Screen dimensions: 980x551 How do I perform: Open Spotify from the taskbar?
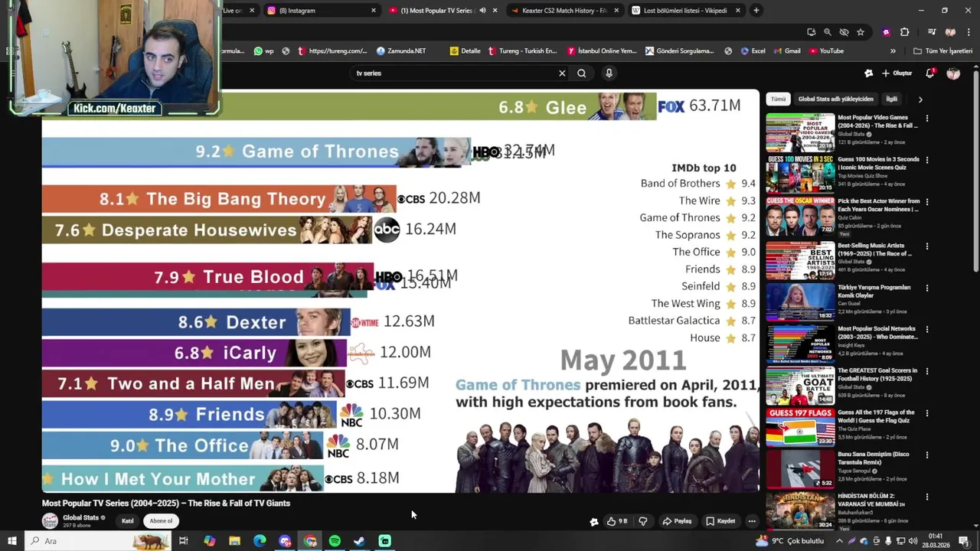pos(335,541)
